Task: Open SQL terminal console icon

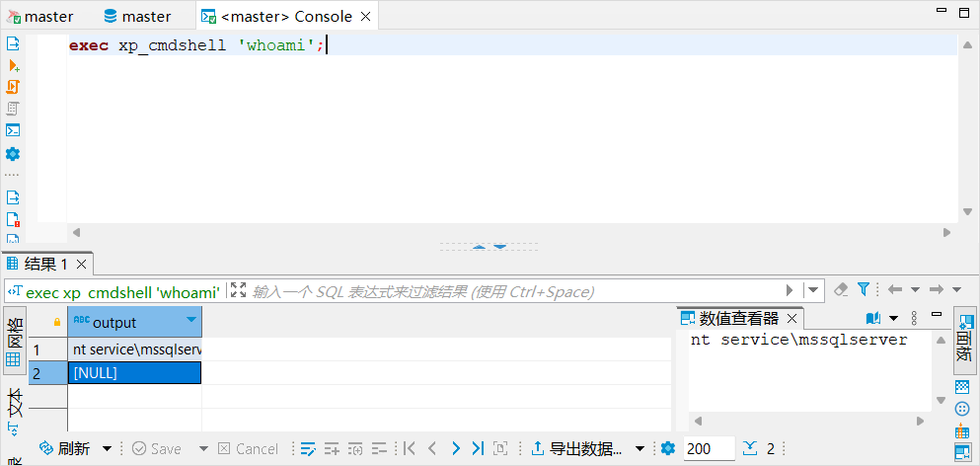Action: click(x=14, y=129)
